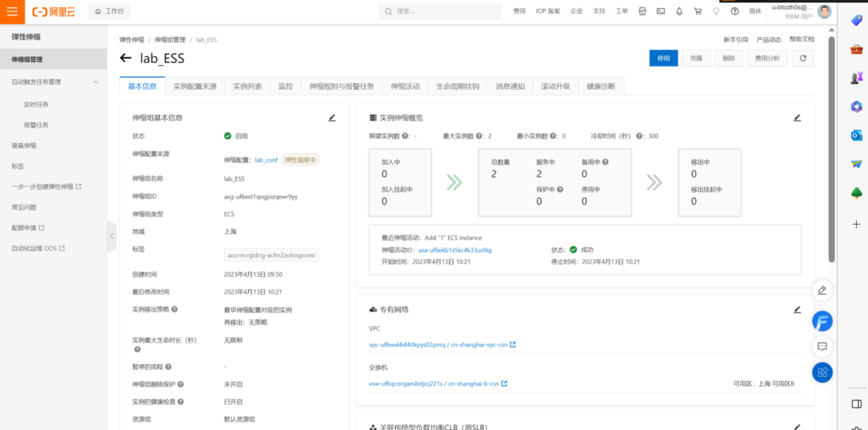
Task: Open the 新手引导 link
Action: coord(736,40)
